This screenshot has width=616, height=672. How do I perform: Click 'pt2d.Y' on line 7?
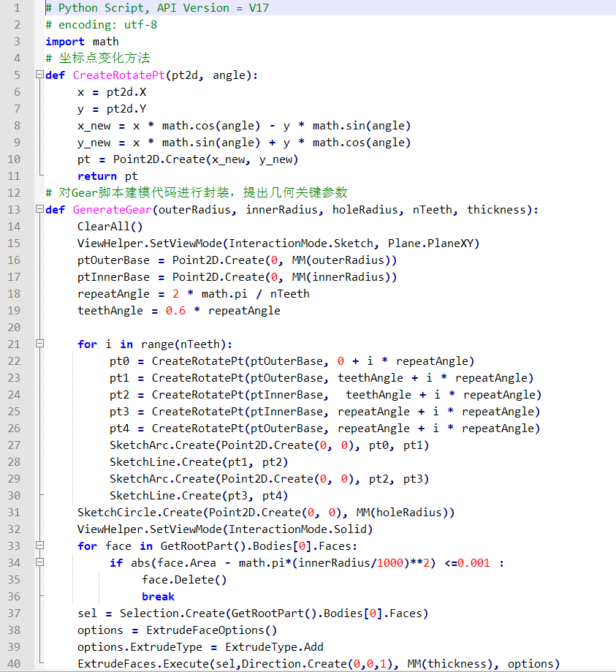click(x=126, y=109)
